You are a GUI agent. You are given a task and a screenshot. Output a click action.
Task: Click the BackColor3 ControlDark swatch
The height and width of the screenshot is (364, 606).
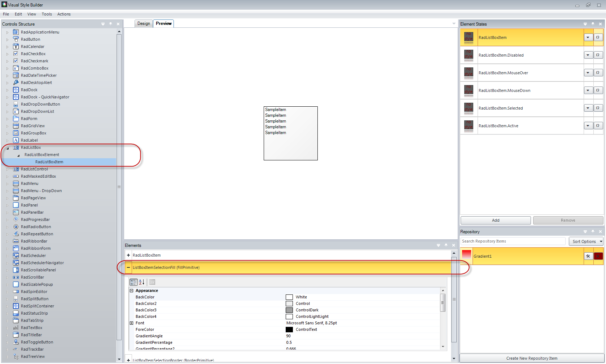pos(289,310)
